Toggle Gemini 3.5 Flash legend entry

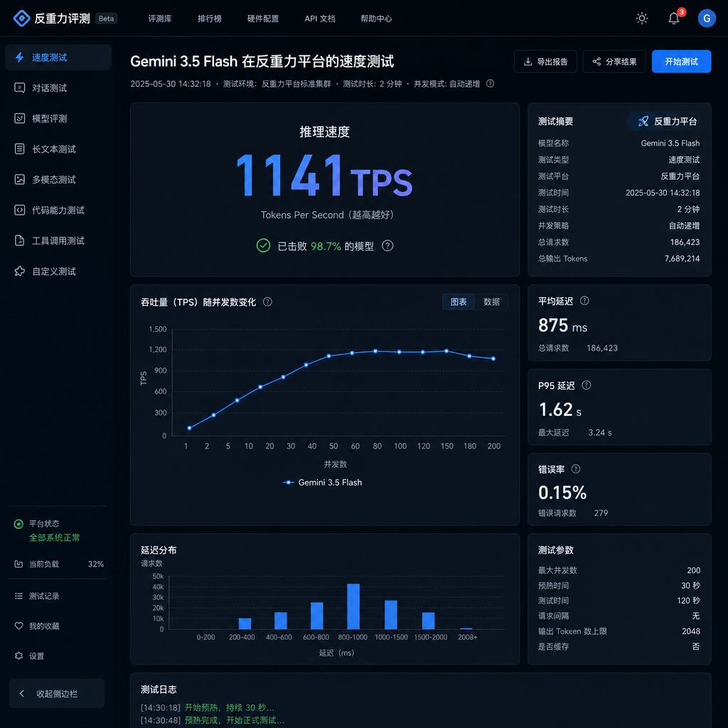pyautogui.click(x=323, y=483)
